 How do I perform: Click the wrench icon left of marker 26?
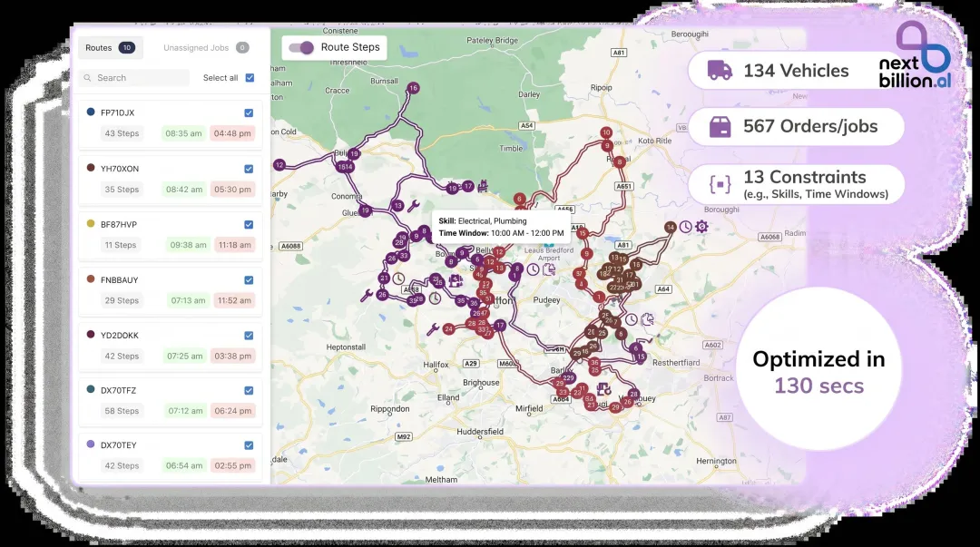pos(367,295)
